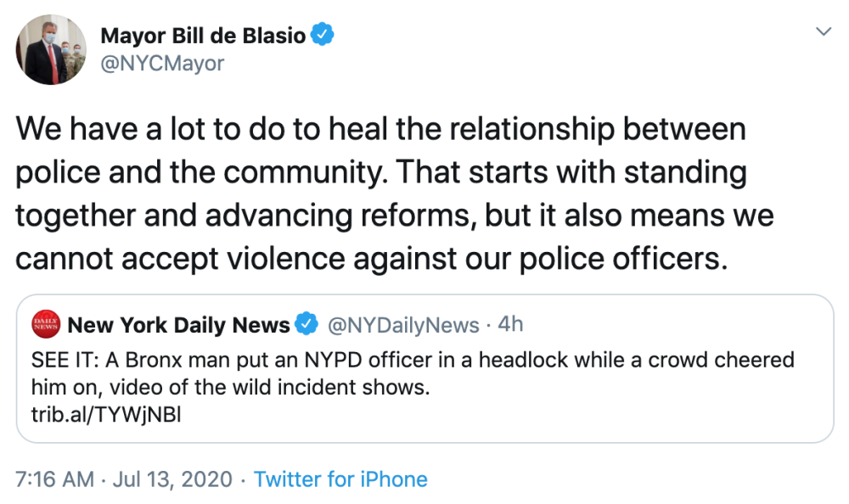
Task: Click the quoted text starting "SEE IT: A Bronx man"
Action: 413,360
